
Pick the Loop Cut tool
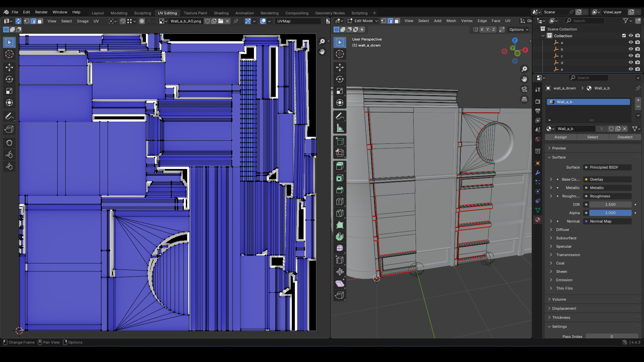340,201
